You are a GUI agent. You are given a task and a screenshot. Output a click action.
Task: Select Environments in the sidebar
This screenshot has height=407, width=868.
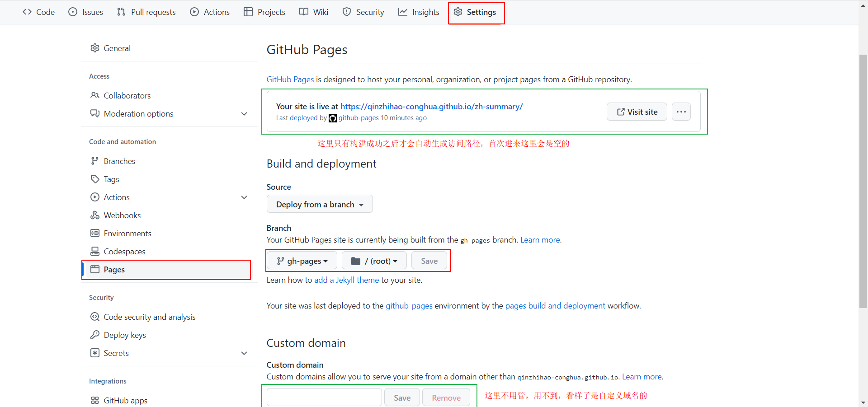pyautogui.click(x=170, y=233)
